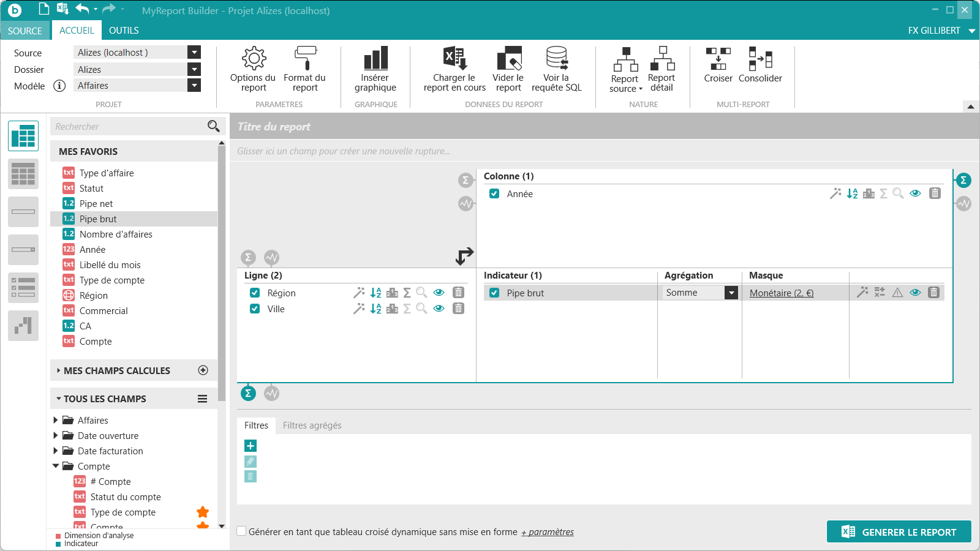
Task: Switch to the Filtres agrégés tab
Action: [312, 425]
